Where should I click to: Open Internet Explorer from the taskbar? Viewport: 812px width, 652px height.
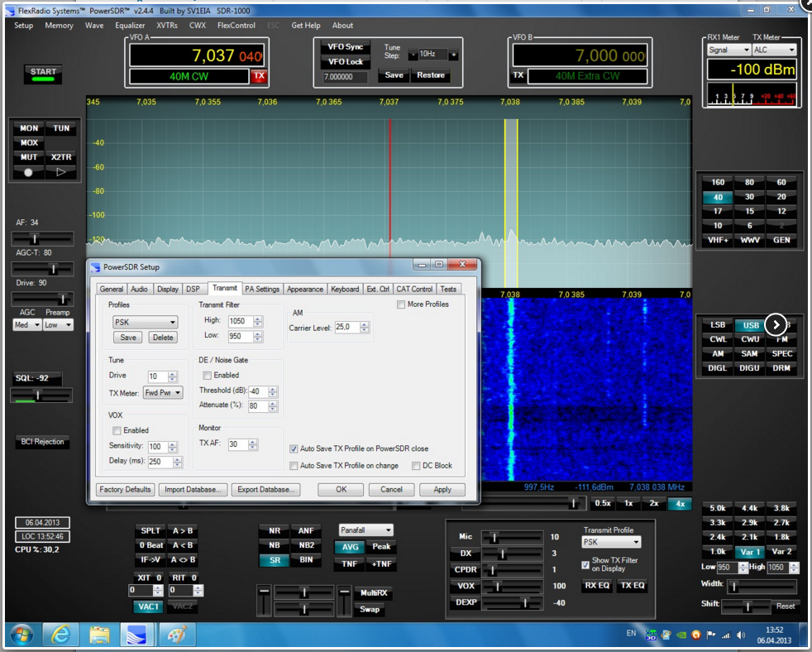click(x=60, y=635)
